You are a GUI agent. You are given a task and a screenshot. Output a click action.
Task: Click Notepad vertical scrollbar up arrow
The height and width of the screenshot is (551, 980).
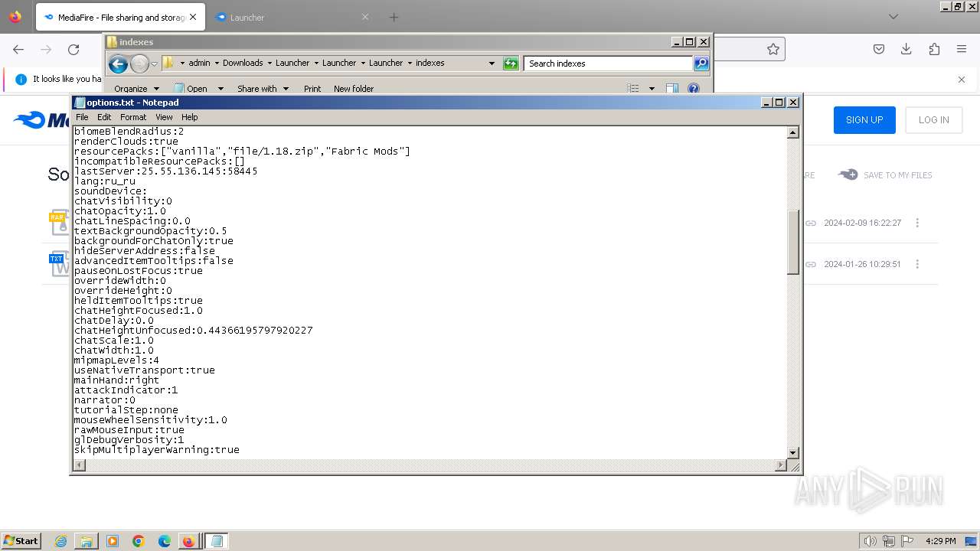click(x=793, y=132)
